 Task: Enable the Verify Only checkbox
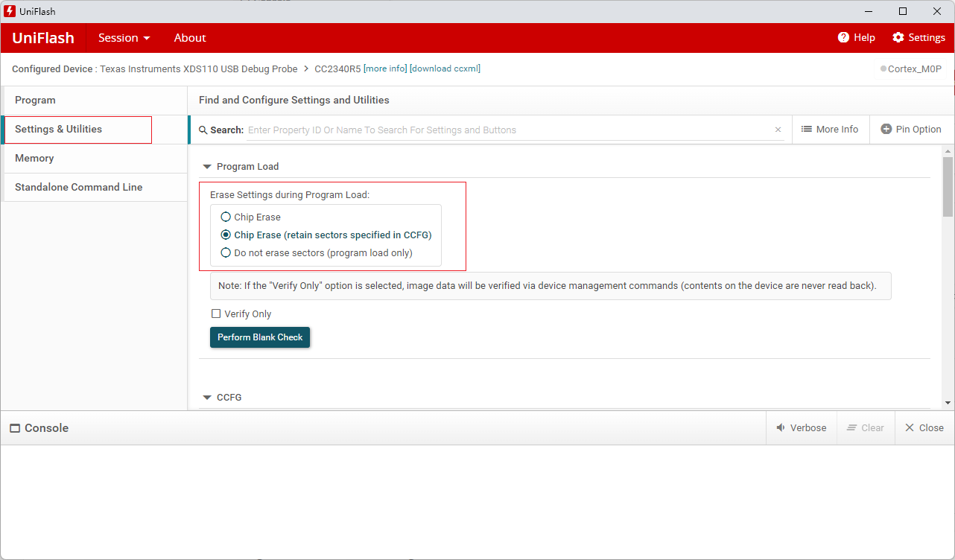pyautogui.click(x=217, y=314)
